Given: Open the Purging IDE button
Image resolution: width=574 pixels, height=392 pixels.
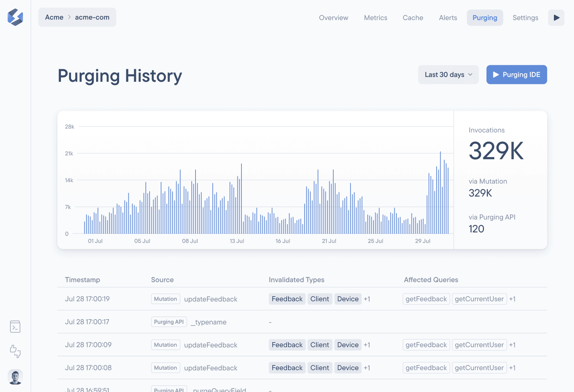Looking at the screenshot, I should coord(516,75).
